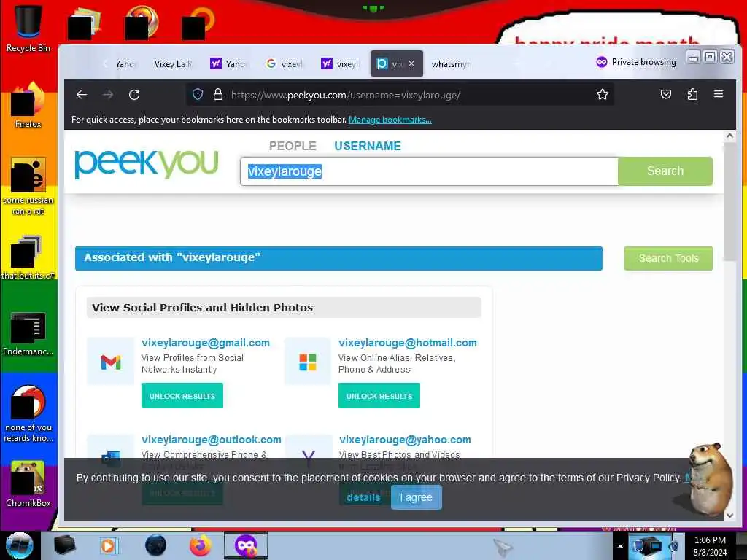Open the 'some russian ran a rat' icon

pos(28,186)
